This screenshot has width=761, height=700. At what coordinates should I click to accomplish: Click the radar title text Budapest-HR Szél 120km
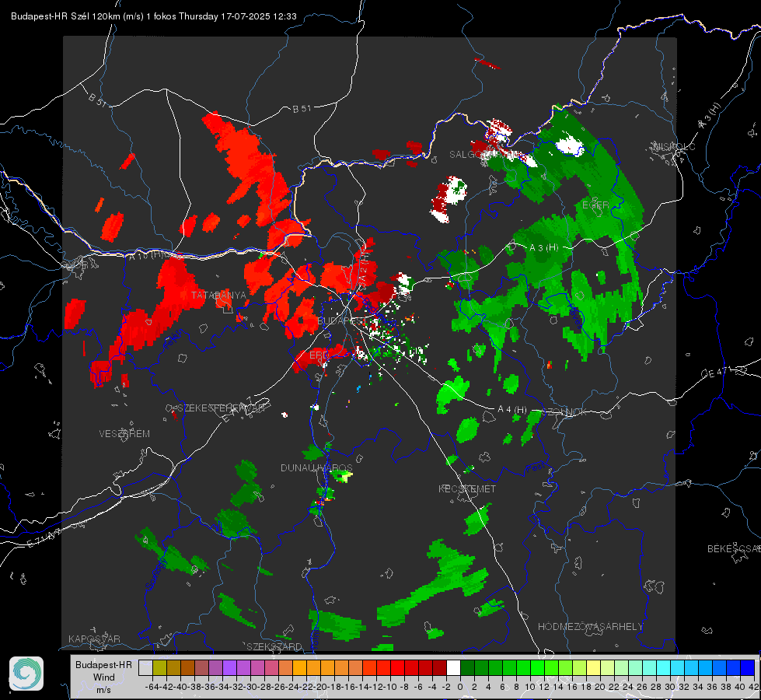(x=66, y=16)
